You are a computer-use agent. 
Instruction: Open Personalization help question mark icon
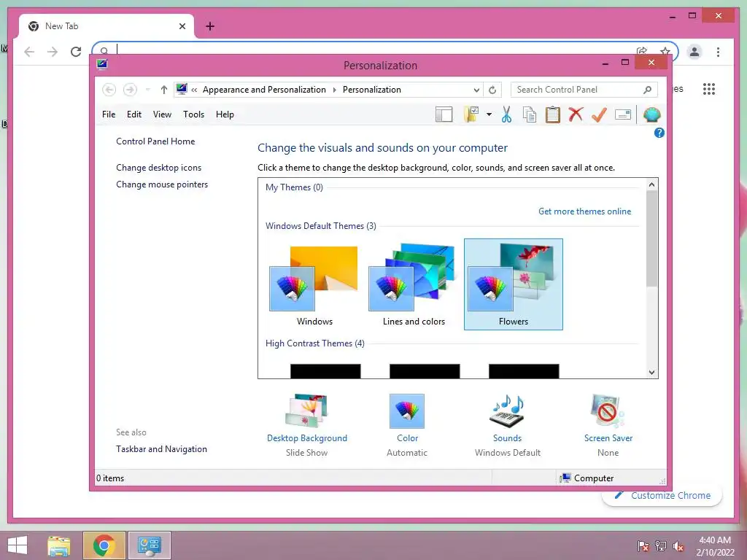(x=659, y=133)
